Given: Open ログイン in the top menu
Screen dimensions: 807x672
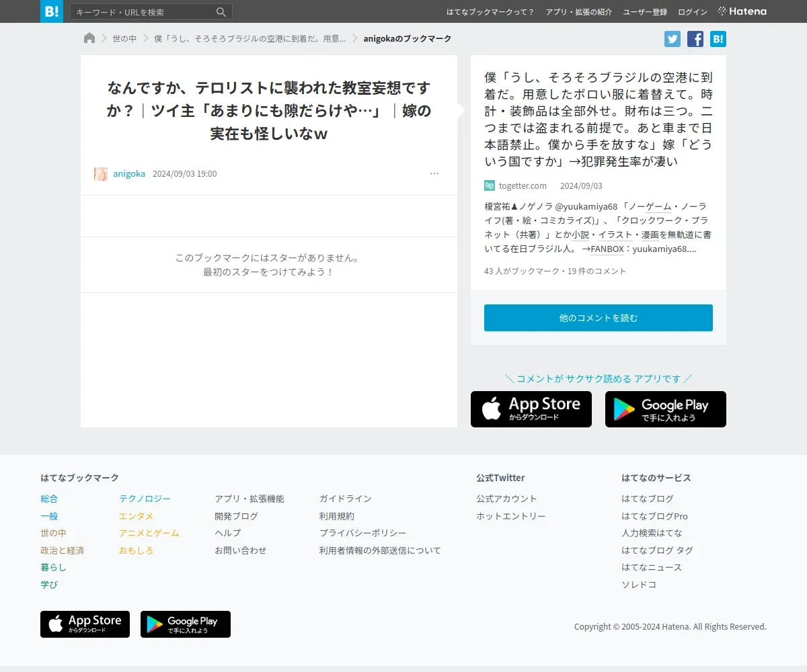Looking at the screenshot, I should [693, 12].
